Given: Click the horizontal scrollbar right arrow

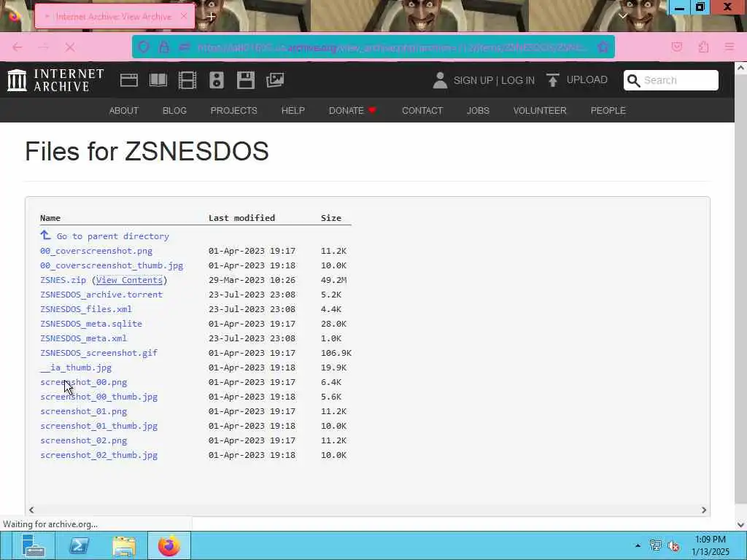Looking at the screenshot, I should coord(704,510).
